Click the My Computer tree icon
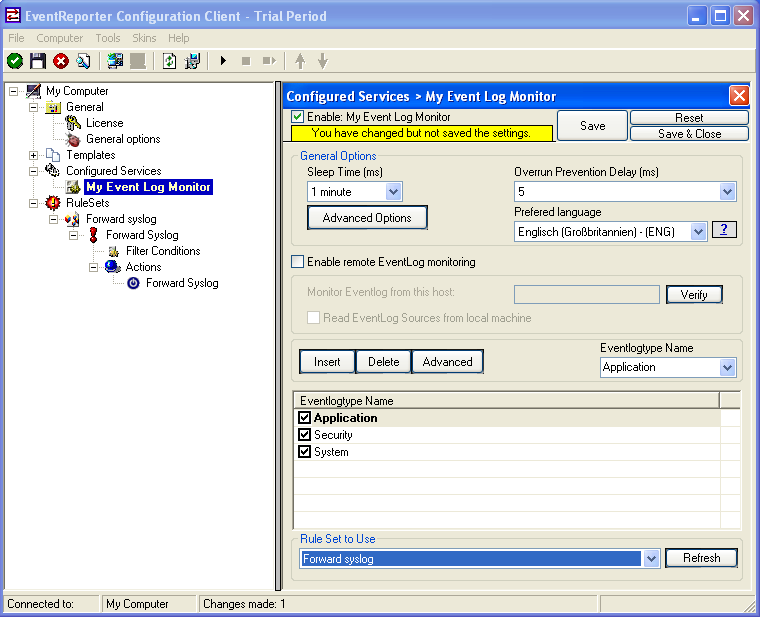 pos(33,91)
